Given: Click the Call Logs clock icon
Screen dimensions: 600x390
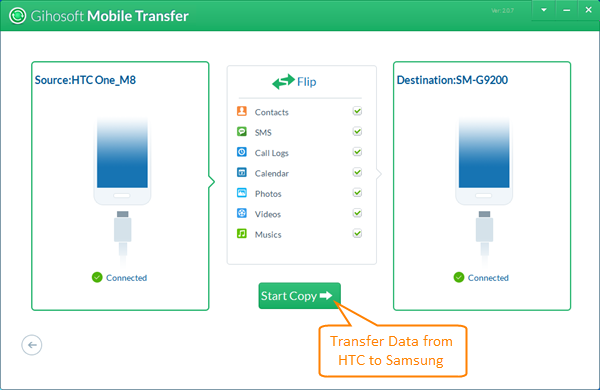Looking at the screenshot, I should 241,152.
